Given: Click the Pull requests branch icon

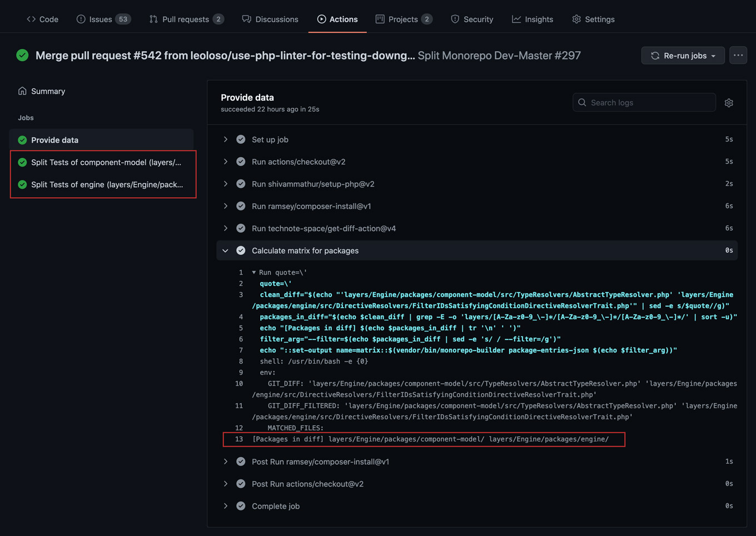Looking at the screenshot, I should pyautogui.click(x=153, y=19).
